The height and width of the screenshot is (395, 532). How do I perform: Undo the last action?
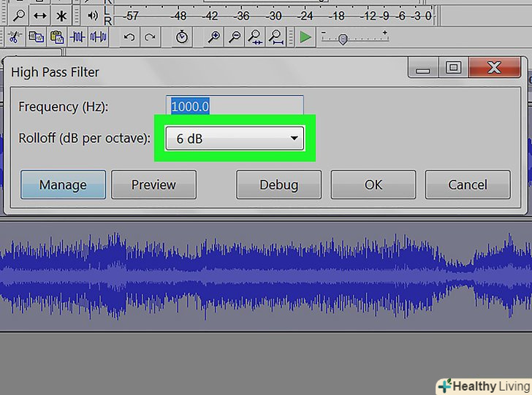click(129, 37)
